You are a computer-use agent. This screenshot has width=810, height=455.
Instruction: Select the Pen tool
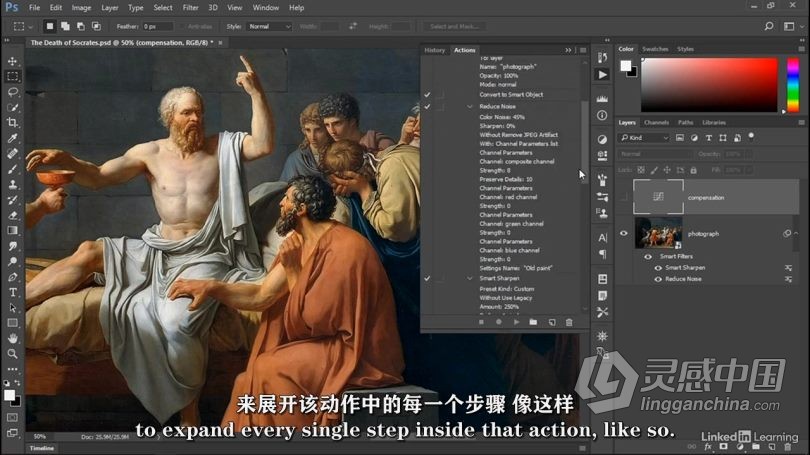pos(12,277)
